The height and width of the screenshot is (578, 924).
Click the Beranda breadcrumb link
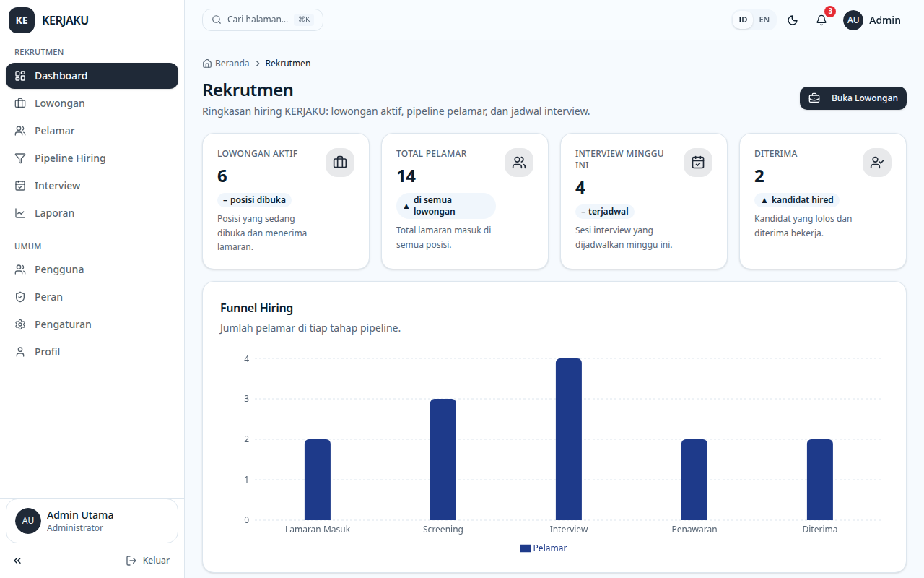point(226,64)
